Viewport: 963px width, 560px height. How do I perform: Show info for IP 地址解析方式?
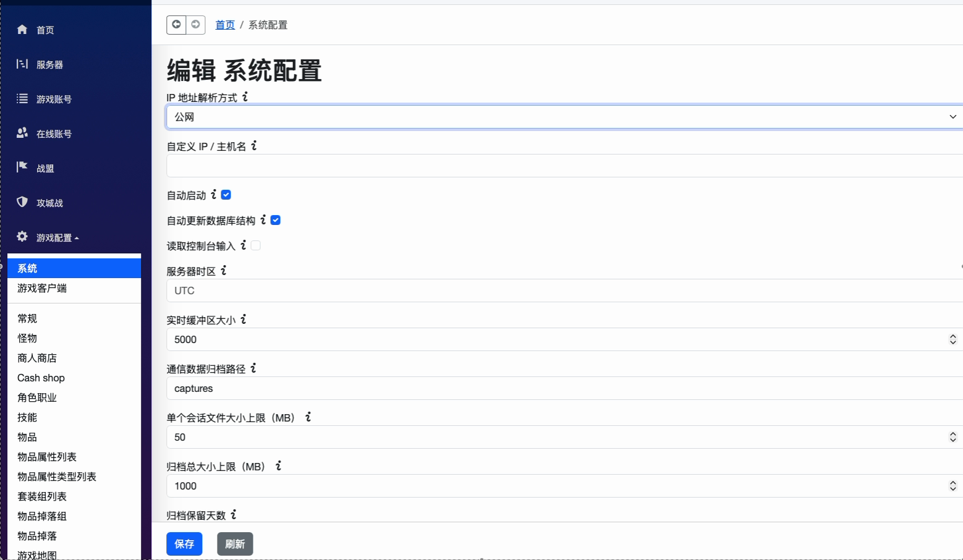coord(245,96)
